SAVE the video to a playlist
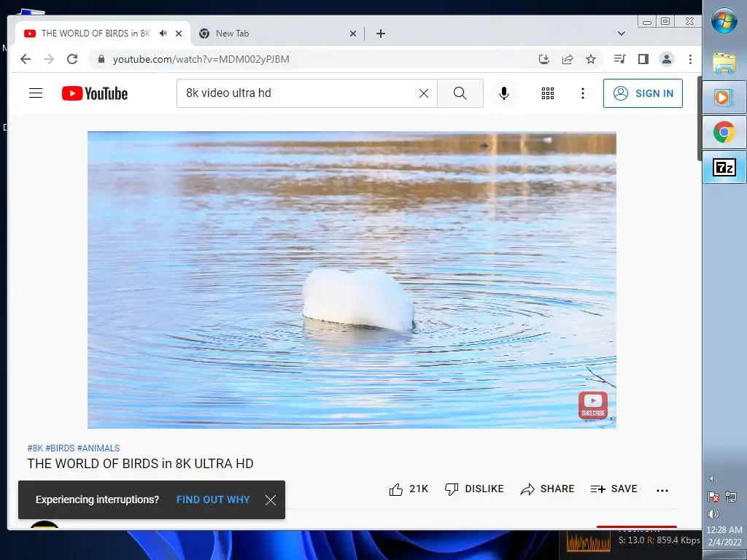The width and height of the screenshot is (747, 560). click(x=614, y=489)
